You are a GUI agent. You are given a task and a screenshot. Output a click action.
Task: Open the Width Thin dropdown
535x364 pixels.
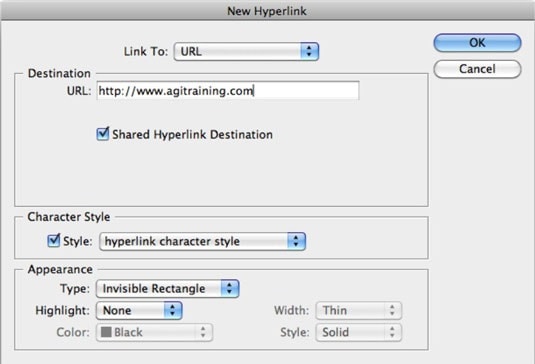tap(359, 310)
